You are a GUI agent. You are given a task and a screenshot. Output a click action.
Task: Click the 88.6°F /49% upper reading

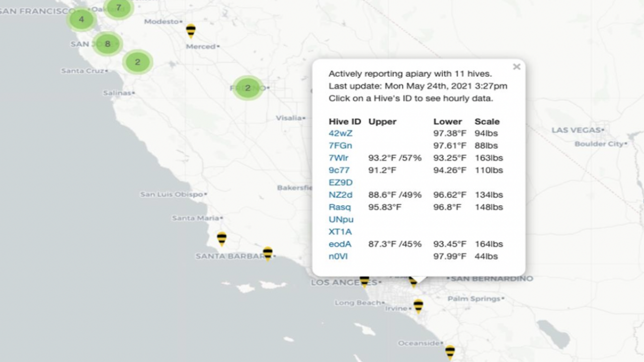(395, 195)
